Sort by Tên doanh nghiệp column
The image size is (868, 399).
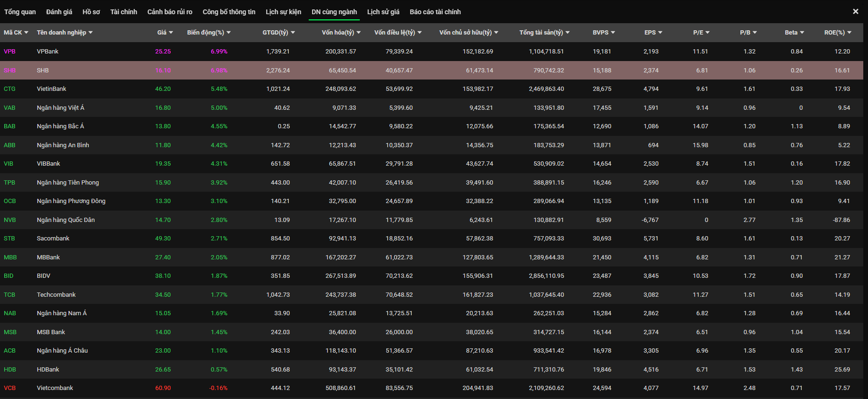click(65, 33)
